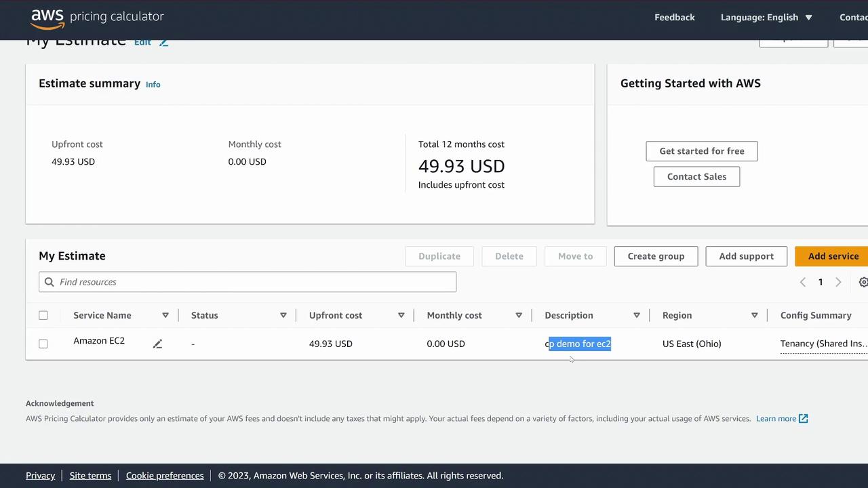Viewport: 868px width, 488px height.
Task: Edit the Amazon EC2 service via pencil icon
Action: point(157,344)
